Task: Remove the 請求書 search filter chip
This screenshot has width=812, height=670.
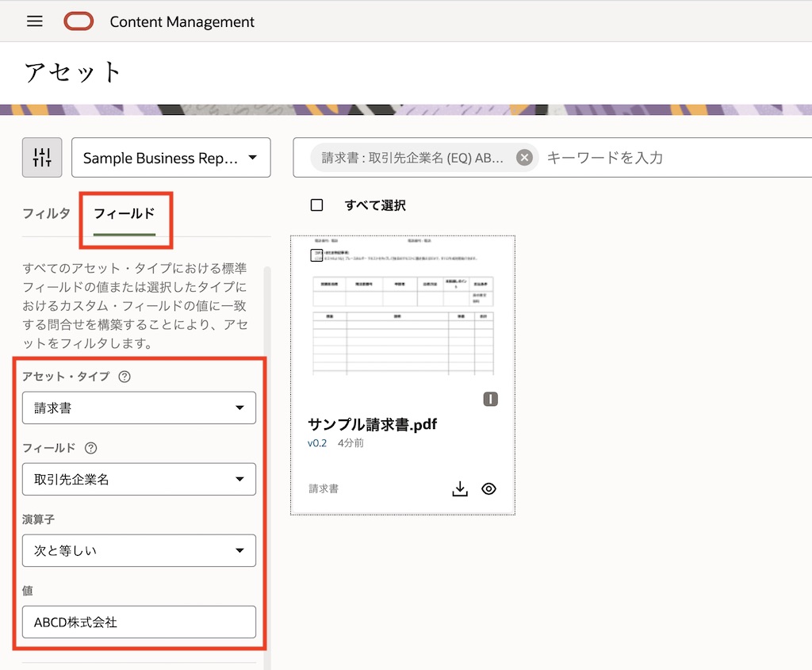Action: tap(523, 157)
